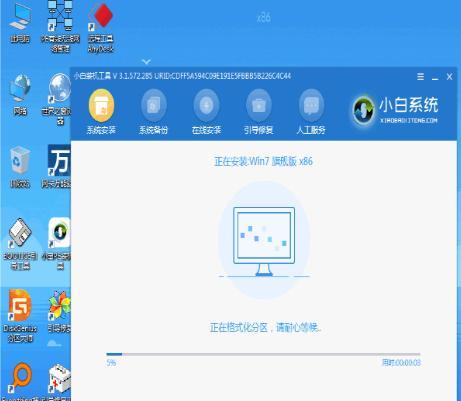Open the 网络 desktop icon
461x401 pixels.
[x=20, y=95]
